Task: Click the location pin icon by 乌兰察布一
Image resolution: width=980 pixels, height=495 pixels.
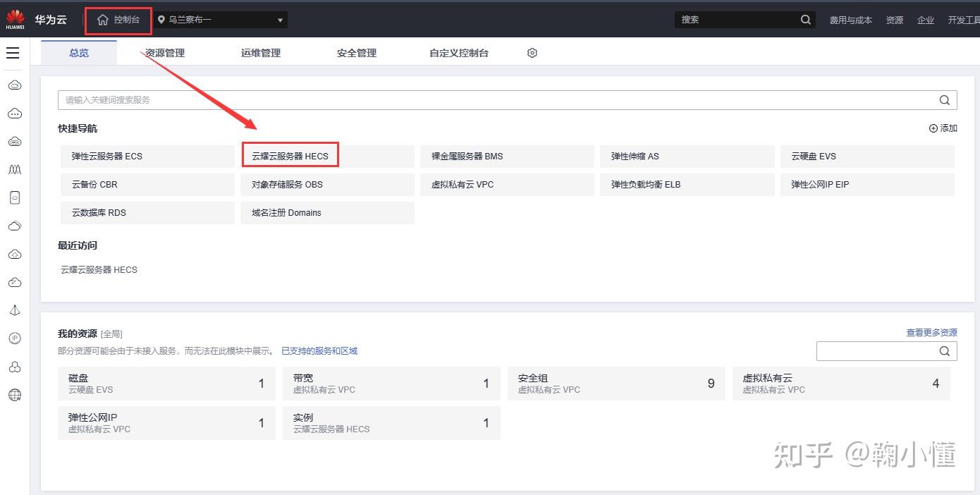Action: pyautogui.click(x=161, y=20)
